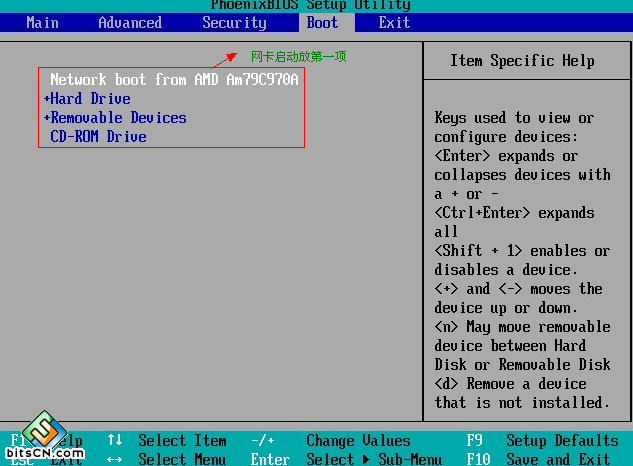Click the Change Values hint

[x=358, y=441]
